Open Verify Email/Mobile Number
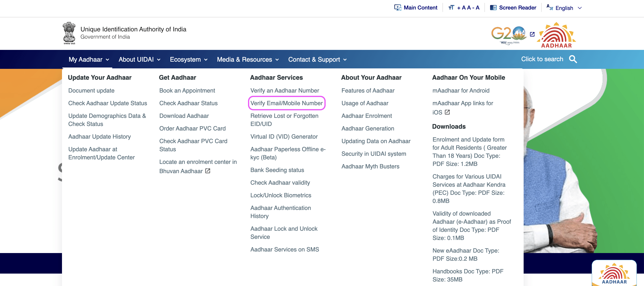 click(286, 103)
